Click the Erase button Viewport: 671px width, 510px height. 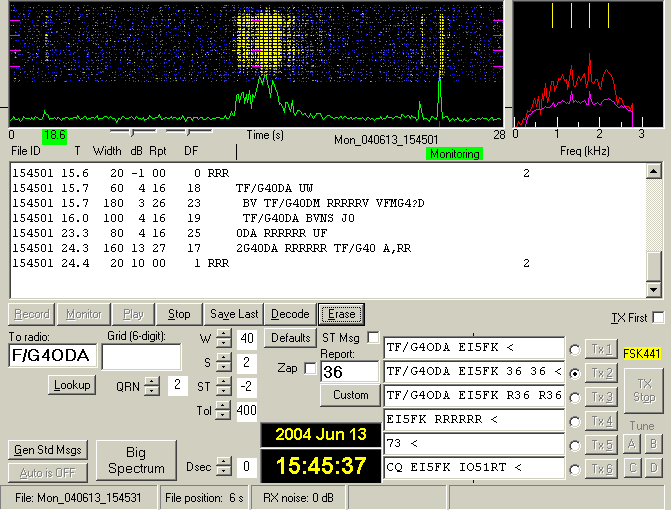point(341,314)
